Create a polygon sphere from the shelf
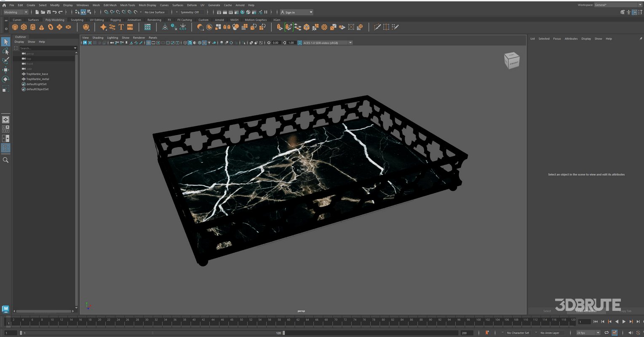The height and width of the screenshot is (337, 644). tap(15, 27)
